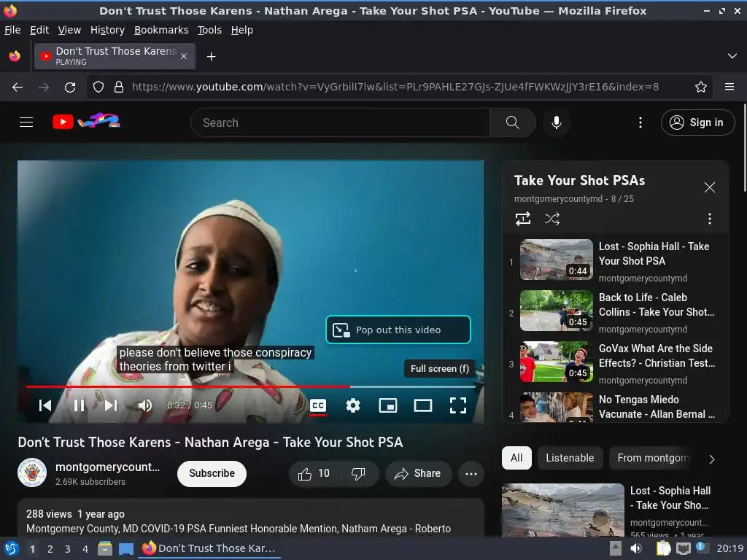
Task: Toggle shuffle playlist
Action: coord(551,219)
